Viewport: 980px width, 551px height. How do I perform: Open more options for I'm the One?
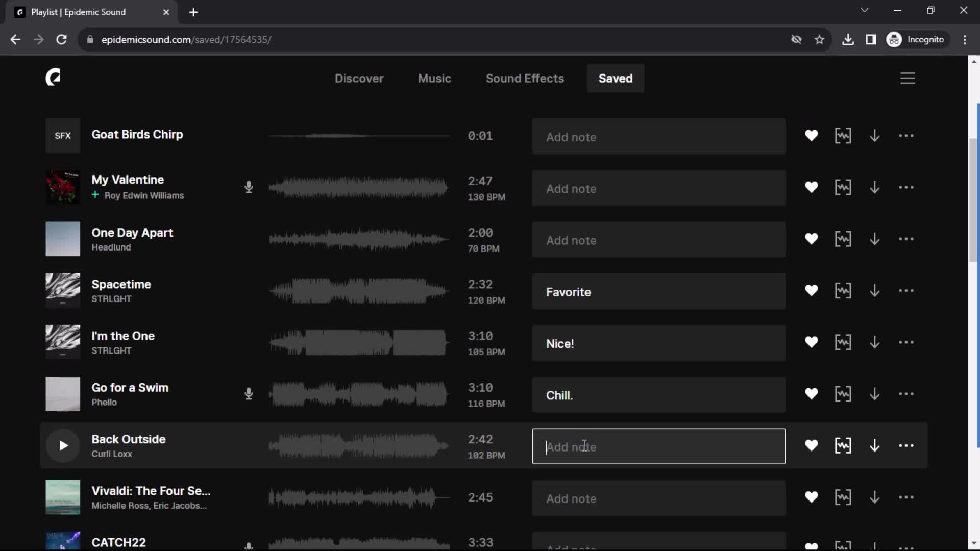(906, 342)
